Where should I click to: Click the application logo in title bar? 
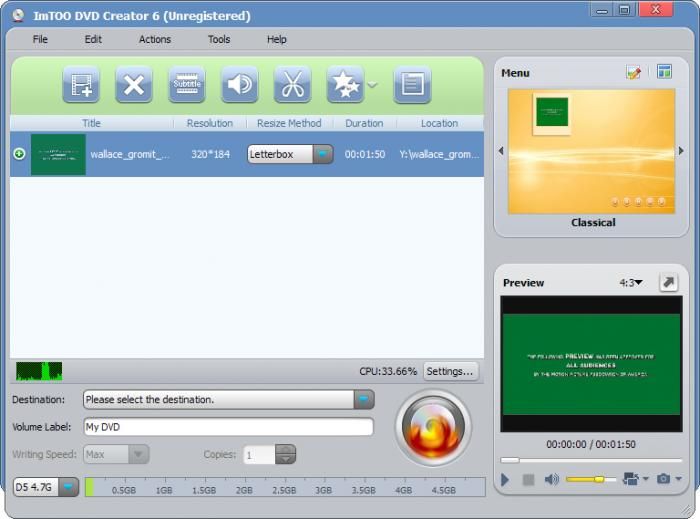coord(18,16)
